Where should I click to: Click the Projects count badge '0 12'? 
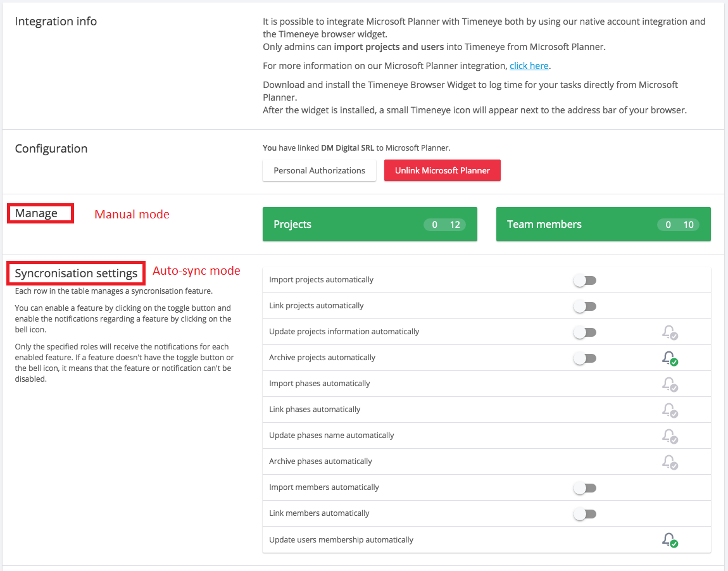point(445,225)
